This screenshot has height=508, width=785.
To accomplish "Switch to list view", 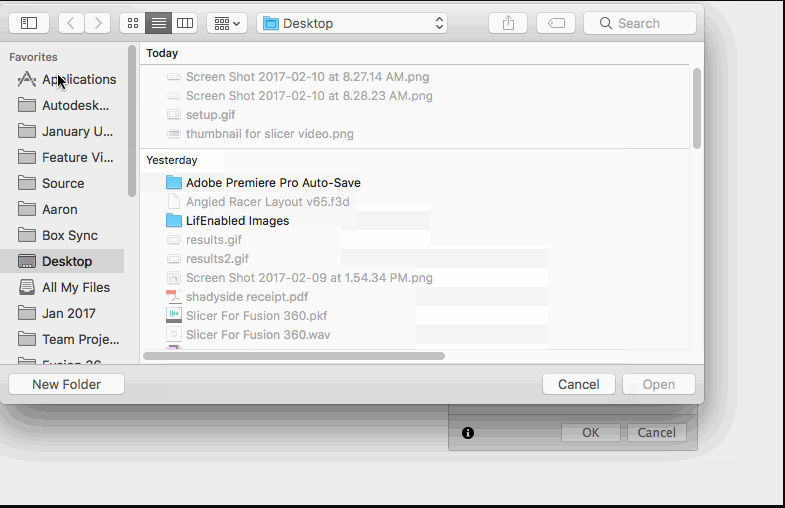I will coord(159,23).
